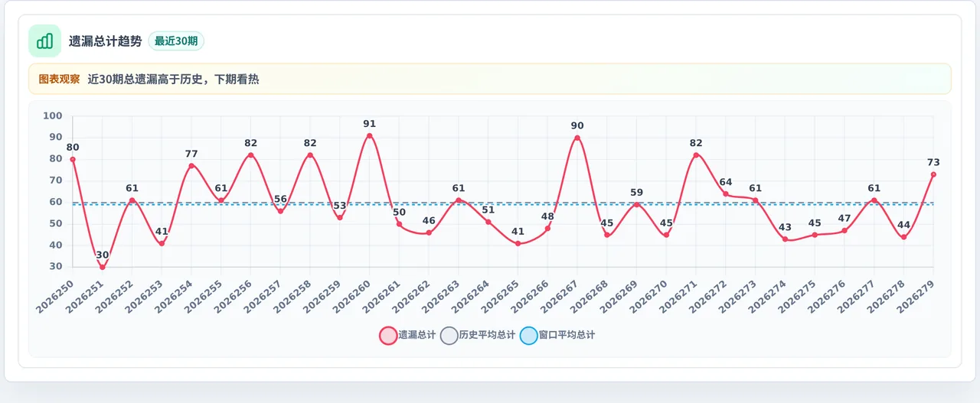This screenshot has width=980, height=403.
Task: Click the x-axis label 2026279
Action: click(915, 294)
